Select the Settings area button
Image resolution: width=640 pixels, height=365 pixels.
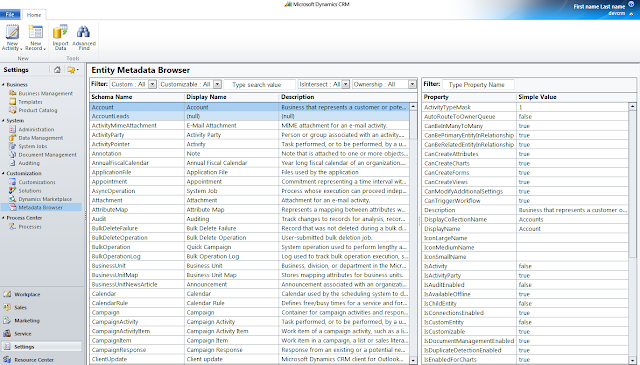click(x=41, y=347)
